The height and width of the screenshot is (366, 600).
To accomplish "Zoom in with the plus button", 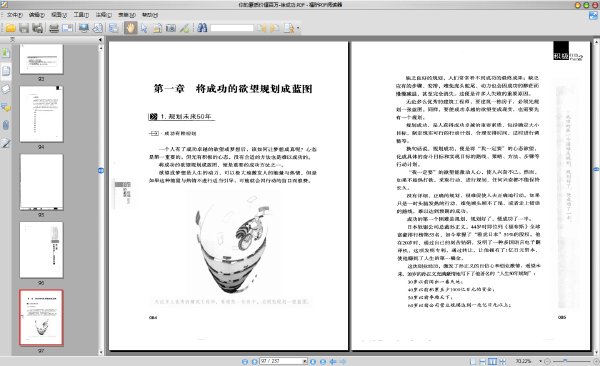I will tap(597, 361).
